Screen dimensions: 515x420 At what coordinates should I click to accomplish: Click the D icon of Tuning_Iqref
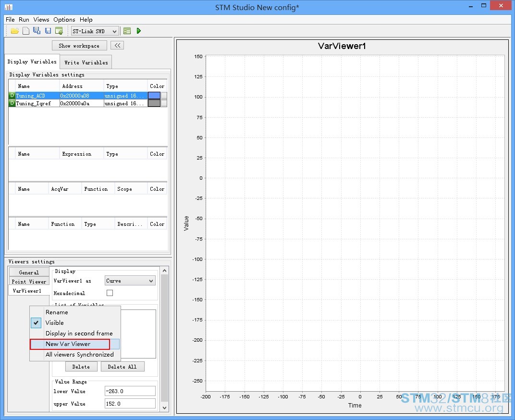(x=12, y=103)
